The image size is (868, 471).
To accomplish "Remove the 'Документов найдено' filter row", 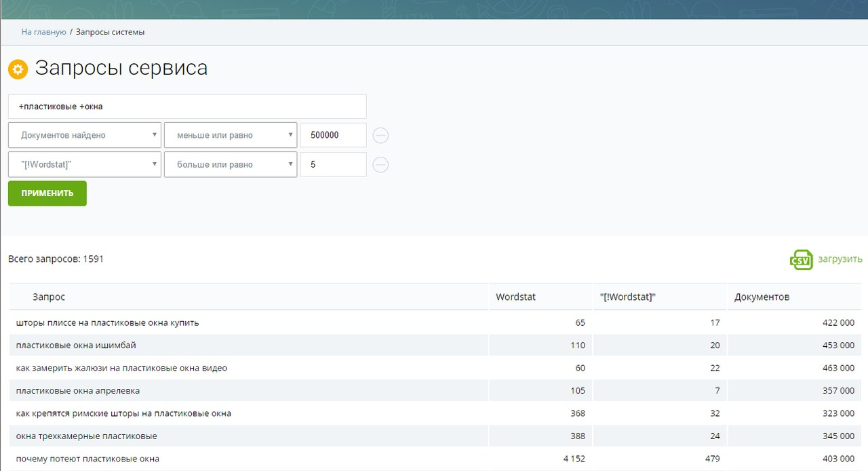I will click(x=381, y=136).
